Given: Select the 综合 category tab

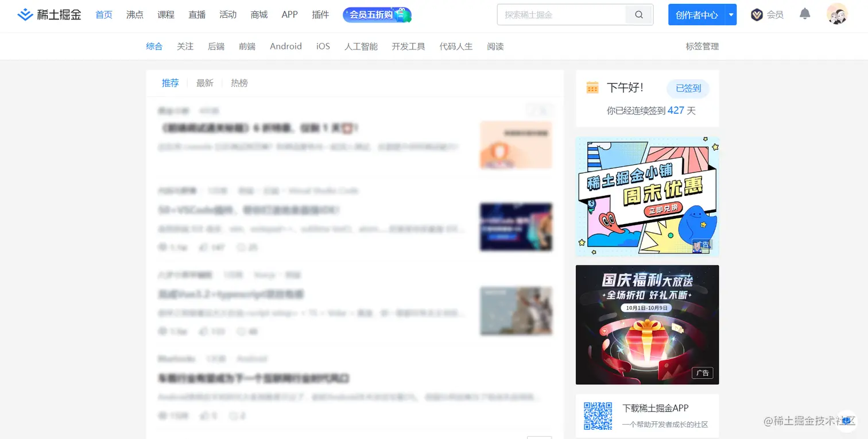Looking at the screenshot, I should [x=154, y=47].
